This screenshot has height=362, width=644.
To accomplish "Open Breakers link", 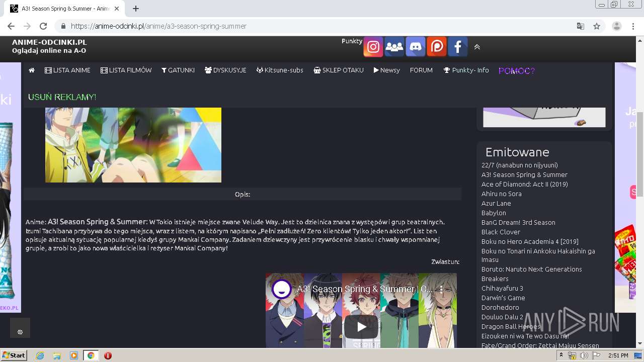I will (x=495, y=279).
